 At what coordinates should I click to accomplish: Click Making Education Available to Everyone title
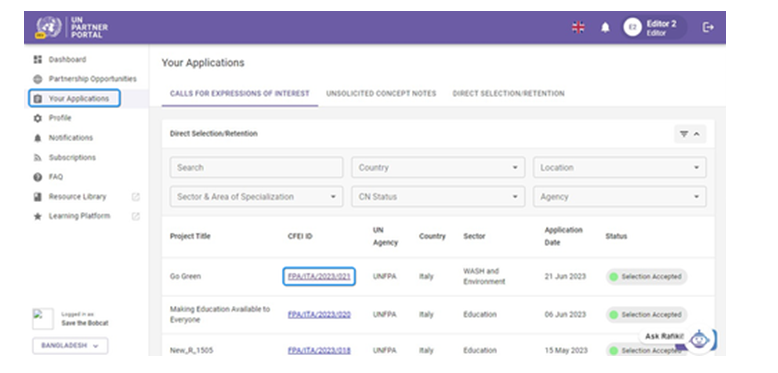point(220,314)
